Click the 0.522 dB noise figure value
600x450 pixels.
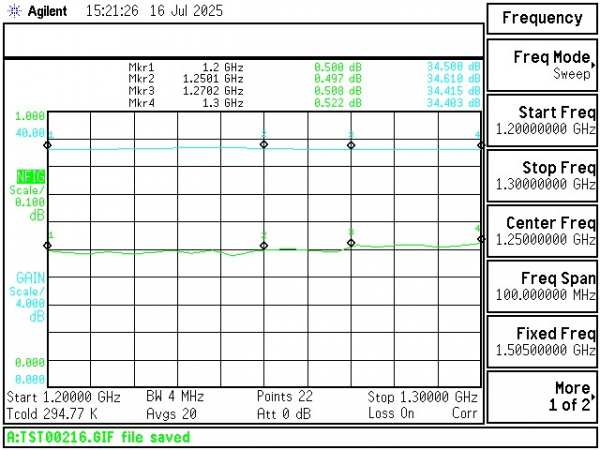point(338,103)
